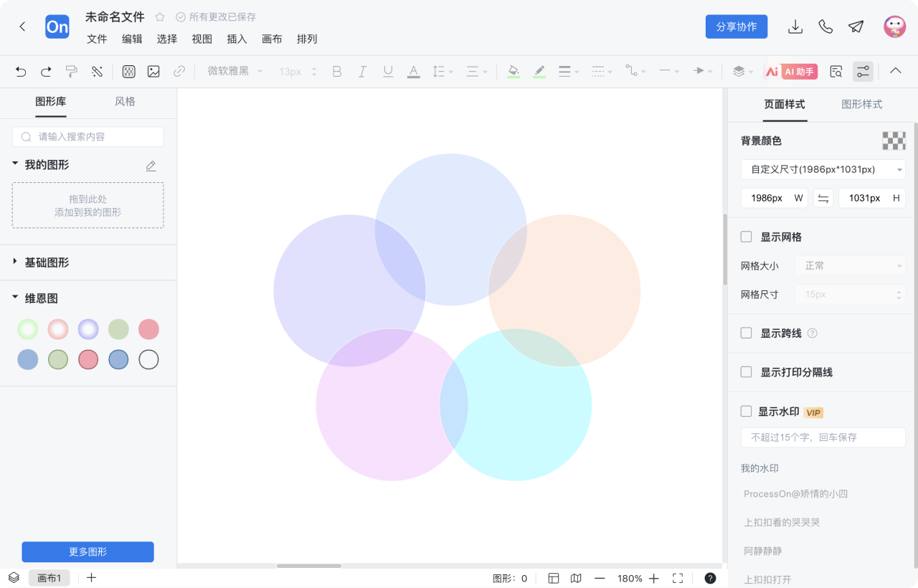Click the insert image icon
This screenshot has height=588, width=918.
click(x=153, y=71)
